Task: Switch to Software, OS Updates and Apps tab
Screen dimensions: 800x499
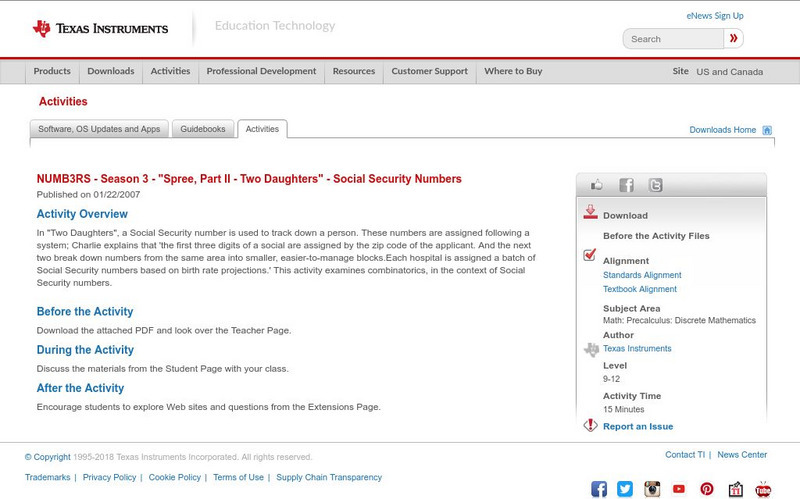Action: pos(99,129)
